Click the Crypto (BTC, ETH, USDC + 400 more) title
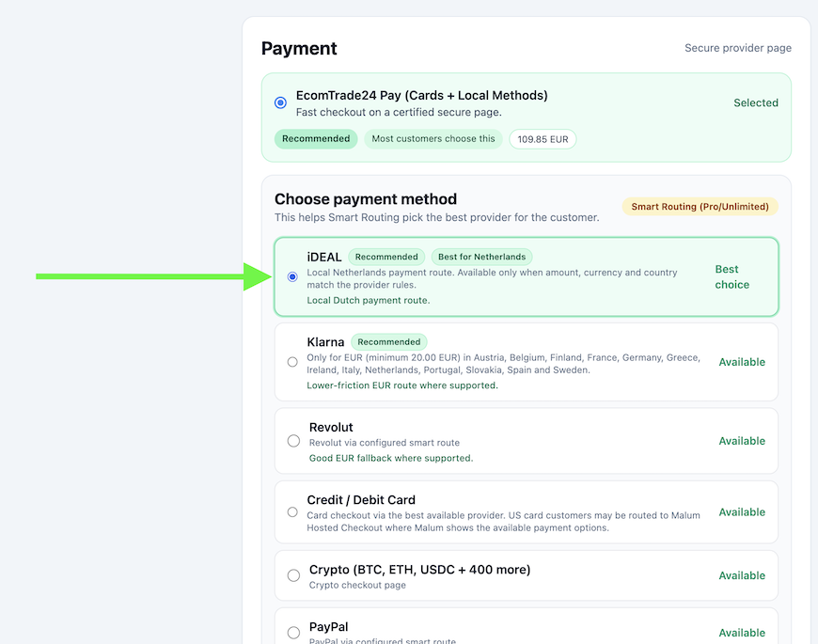The height and width of the screenshot is (644, 818). [419, 570]
